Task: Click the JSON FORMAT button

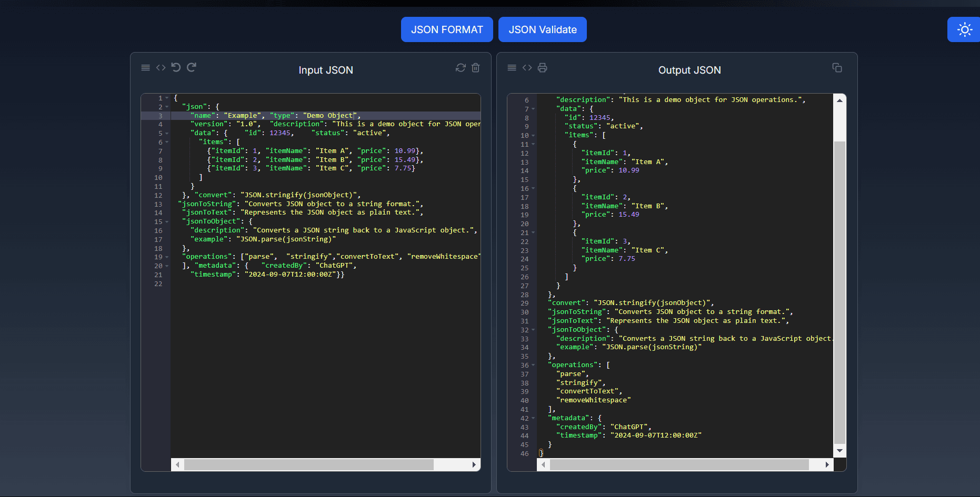Action: [x=447, y=29]
